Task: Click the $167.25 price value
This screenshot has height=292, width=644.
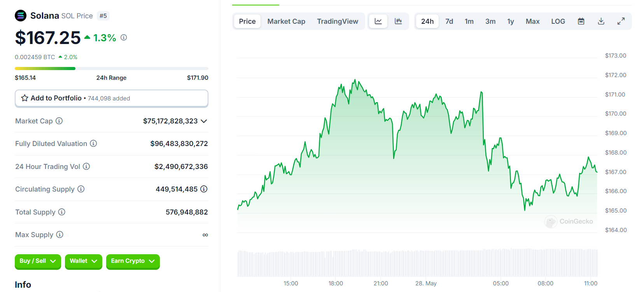Action: [48, 38]
